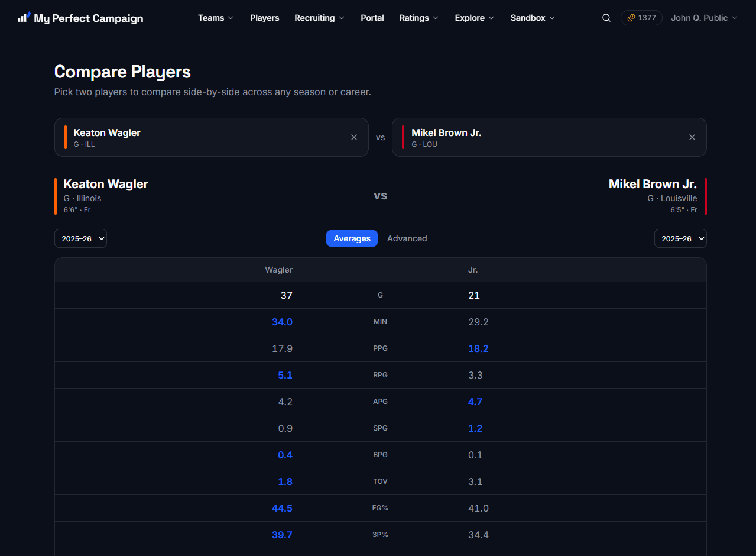
Task: Click the PPG stat label
Action: tap(381, 348)
